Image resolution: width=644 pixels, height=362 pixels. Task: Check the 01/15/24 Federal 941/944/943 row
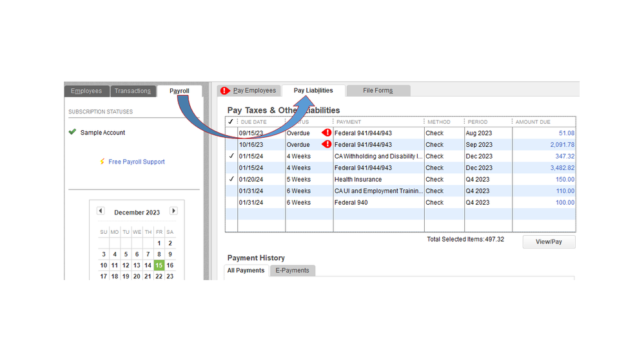231,167
